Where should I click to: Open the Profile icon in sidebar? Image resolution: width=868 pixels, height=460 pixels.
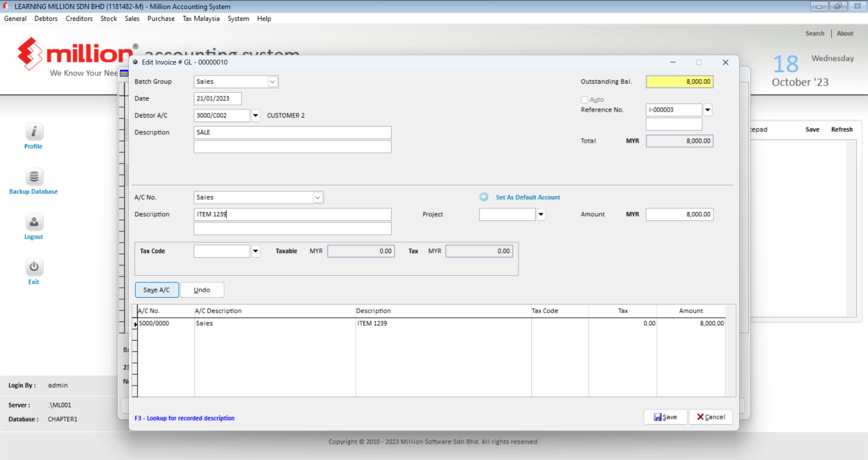click(34, 132)
